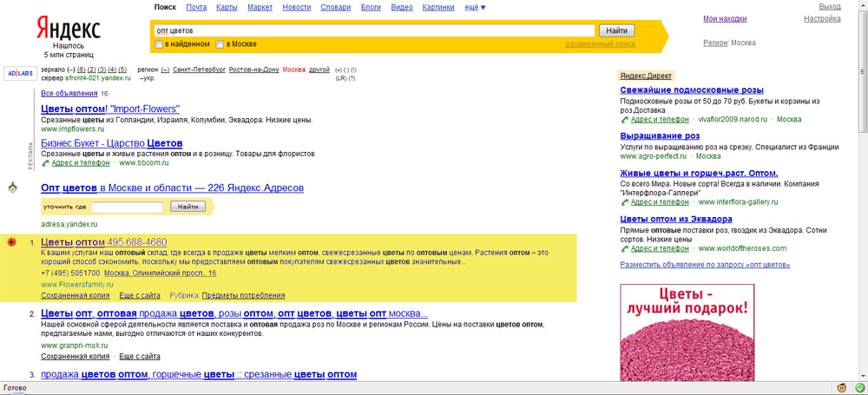Click the Яндекс.Директ label
Viewport: 868px width, 395px height.
(x=646, y=76)
